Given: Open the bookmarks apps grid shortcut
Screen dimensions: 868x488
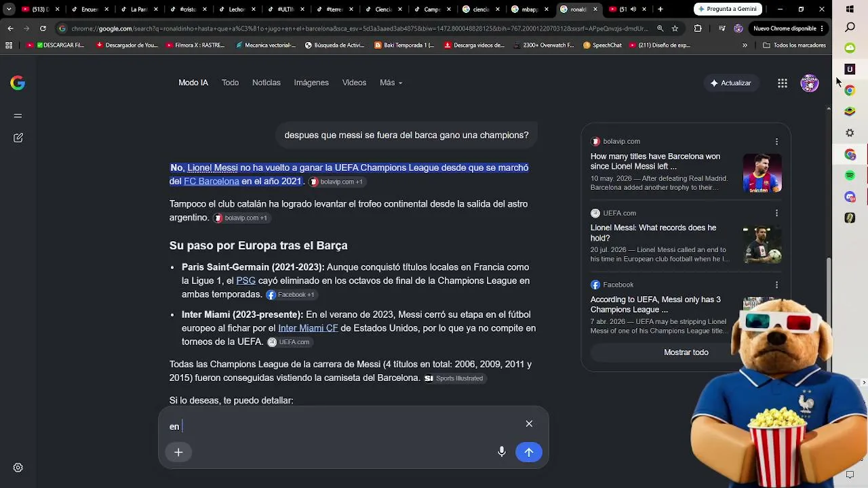Looking at the screenshot, I should [x=9, y=45].
